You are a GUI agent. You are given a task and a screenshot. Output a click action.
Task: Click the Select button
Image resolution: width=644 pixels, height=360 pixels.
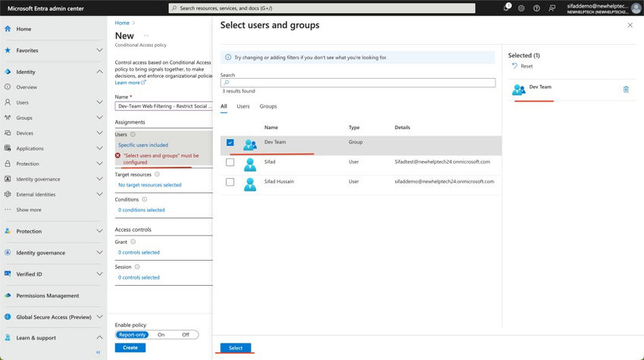[x=236, y=348]
